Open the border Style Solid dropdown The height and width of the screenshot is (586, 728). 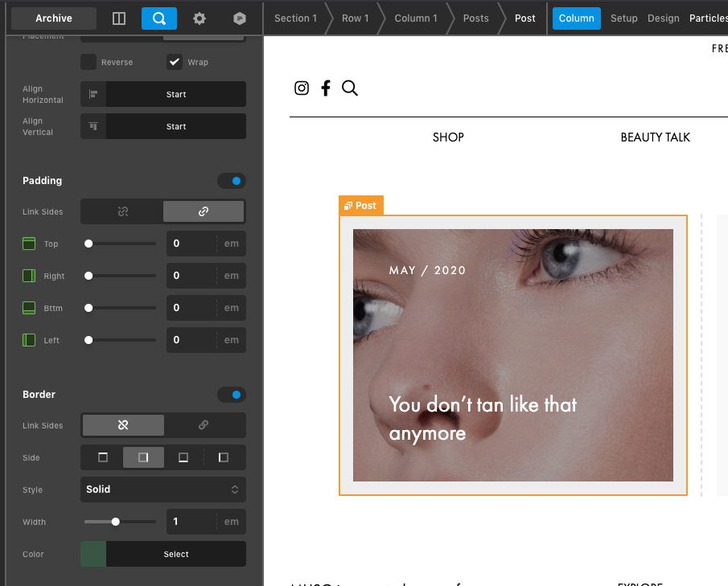point(163,490)
